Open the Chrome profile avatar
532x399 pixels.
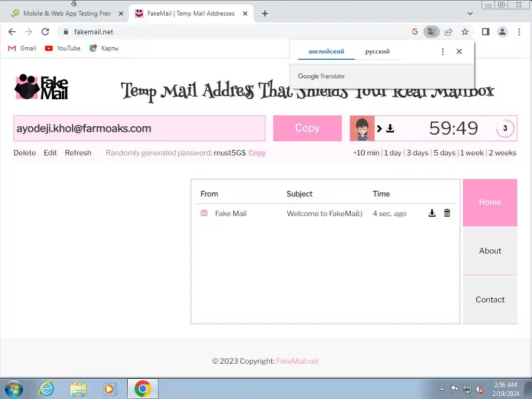click(502, 32)
